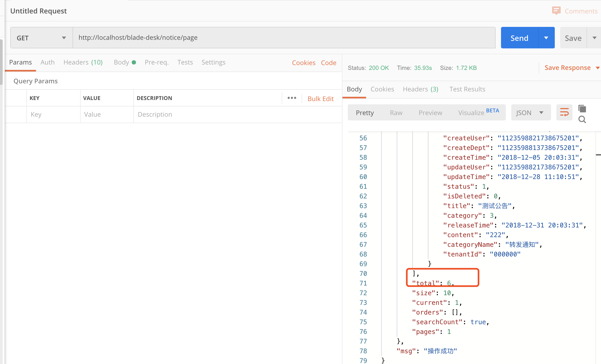This screenshot has height=364, width=601.
Task: Click the 1.72 KB response size
Action: pos(466,68)
